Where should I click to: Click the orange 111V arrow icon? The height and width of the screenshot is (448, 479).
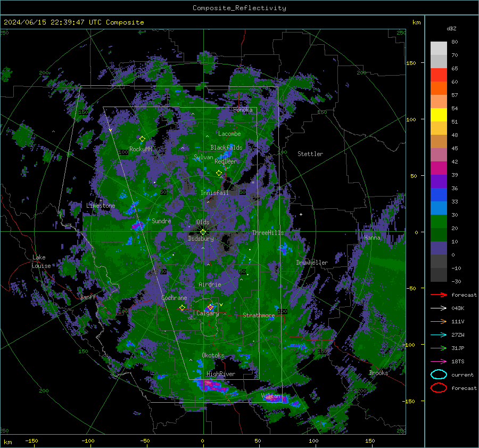coord(439,321)
